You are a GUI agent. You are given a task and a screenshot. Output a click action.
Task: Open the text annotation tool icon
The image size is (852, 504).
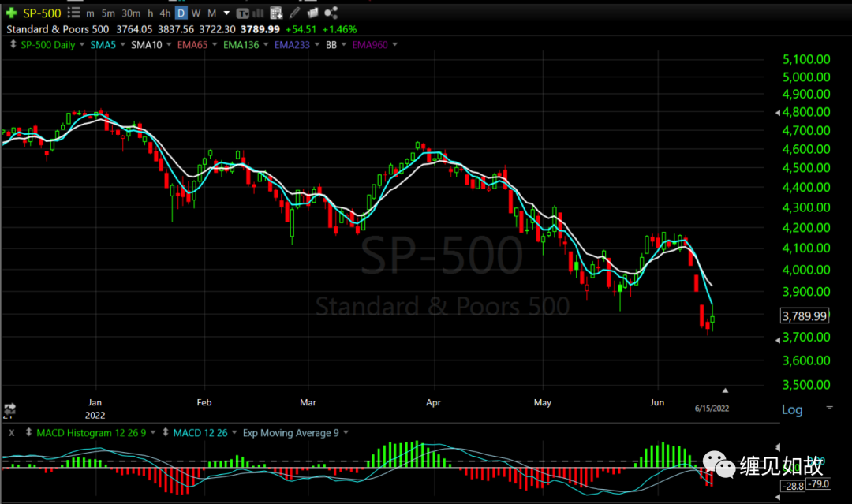coord(242,13)
